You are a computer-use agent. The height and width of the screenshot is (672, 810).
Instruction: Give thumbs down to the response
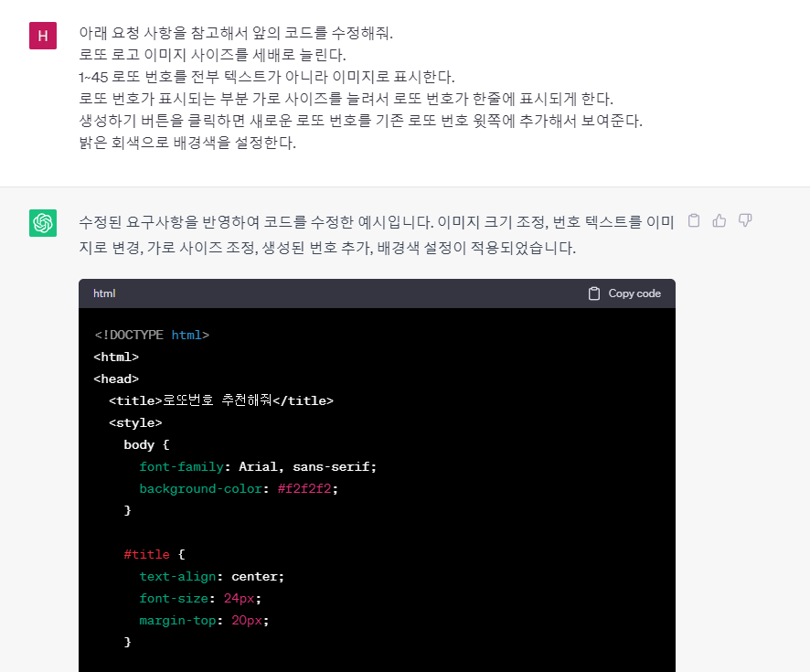(745, 220)
